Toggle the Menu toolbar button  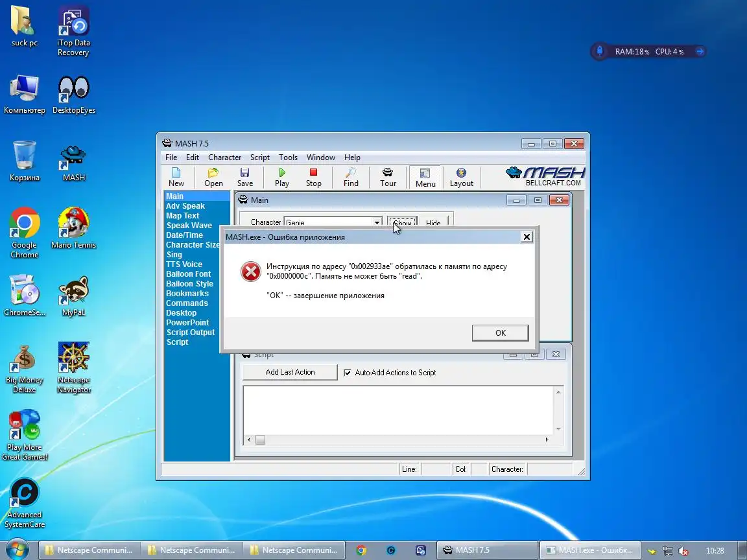[425, 177]
